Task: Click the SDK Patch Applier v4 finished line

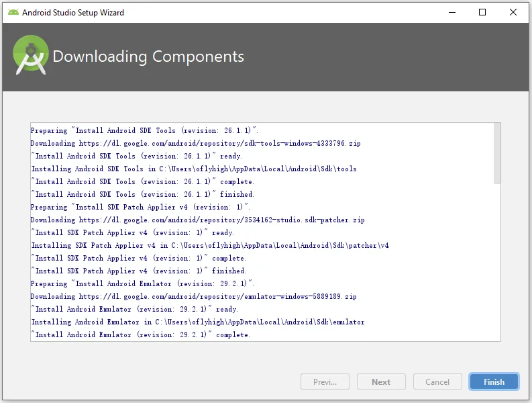Action: pos(138,271)
